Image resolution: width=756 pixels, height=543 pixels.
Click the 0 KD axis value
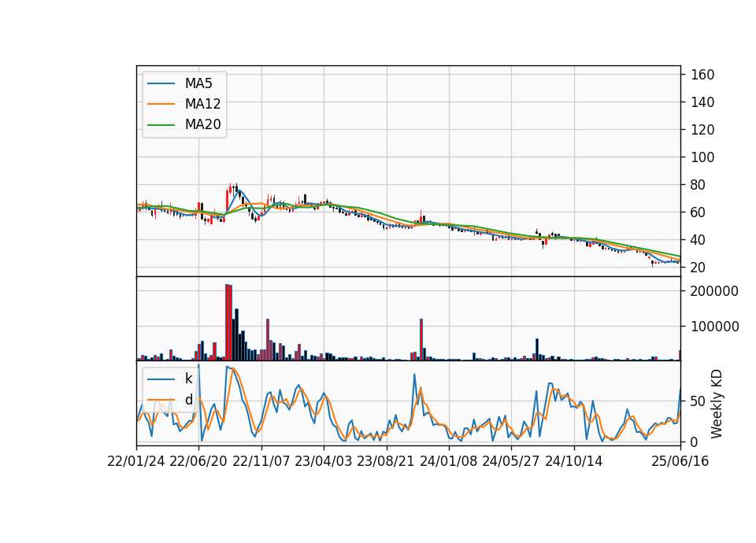[695, 441]
